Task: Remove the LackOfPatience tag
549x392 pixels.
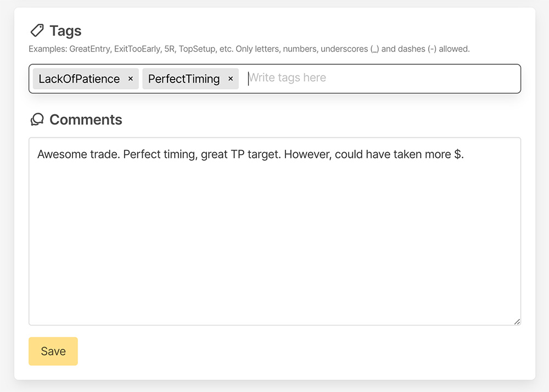Action: click(x=131, y=79)
